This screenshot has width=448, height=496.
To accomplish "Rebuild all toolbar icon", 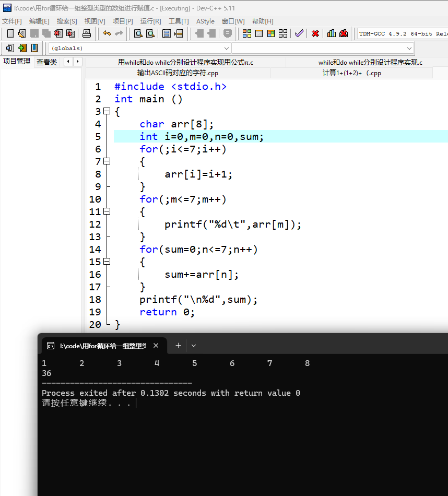I will 283,33.
